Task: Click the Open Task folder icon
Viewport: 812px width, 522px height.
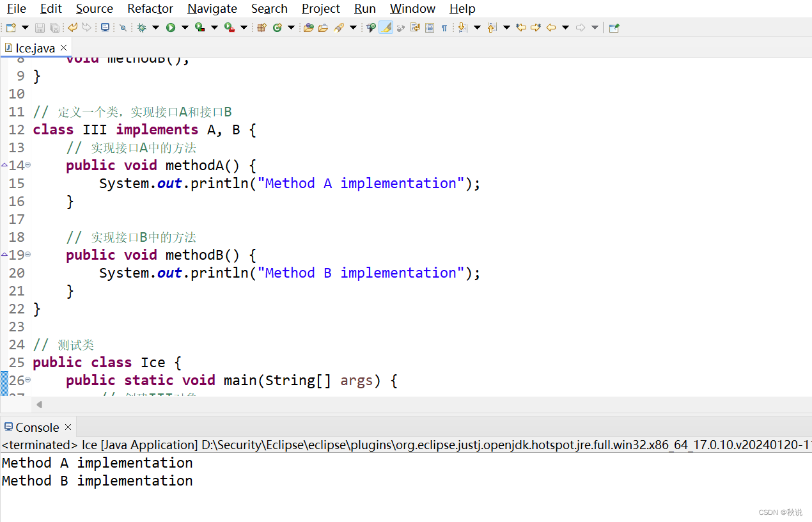Action: (323, 28)
